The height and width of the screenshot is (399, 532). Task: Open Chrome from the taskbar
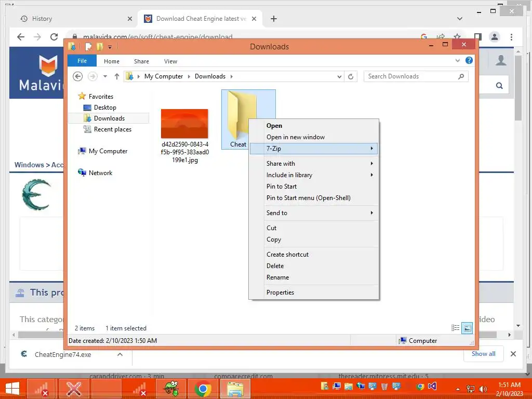203,389
